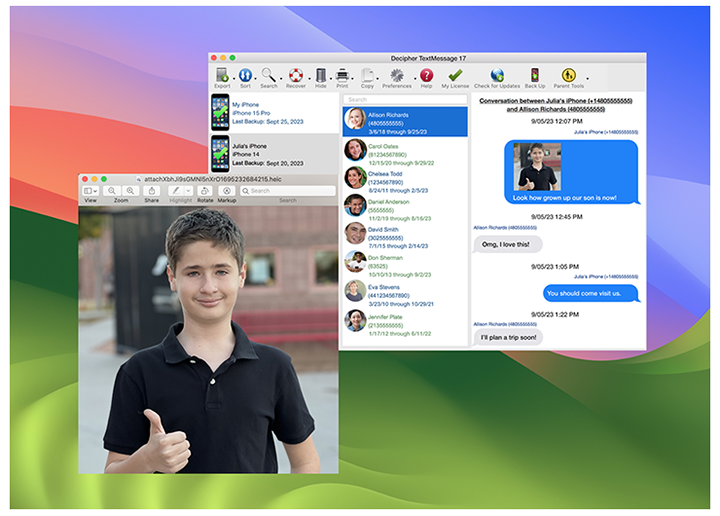Click the conversation header title text
Screen dimensions: 720x516
556,105
